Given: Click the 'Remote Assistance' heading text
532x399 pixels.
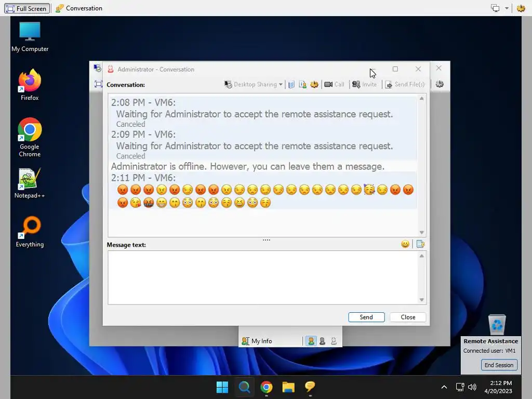Looking at the screenshot, I should click(490, 341).
